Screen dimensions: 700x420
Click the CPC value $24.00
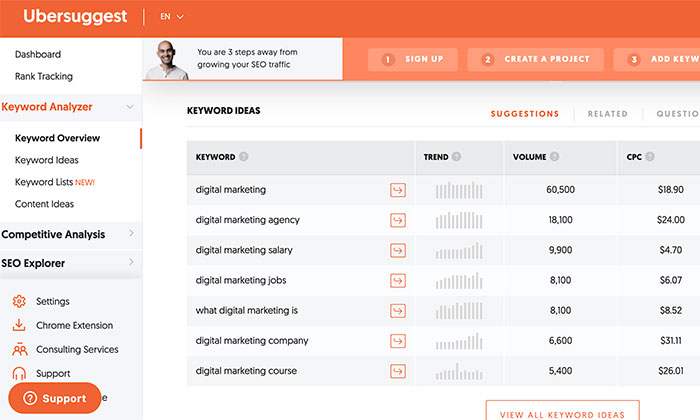pos(671,220)
